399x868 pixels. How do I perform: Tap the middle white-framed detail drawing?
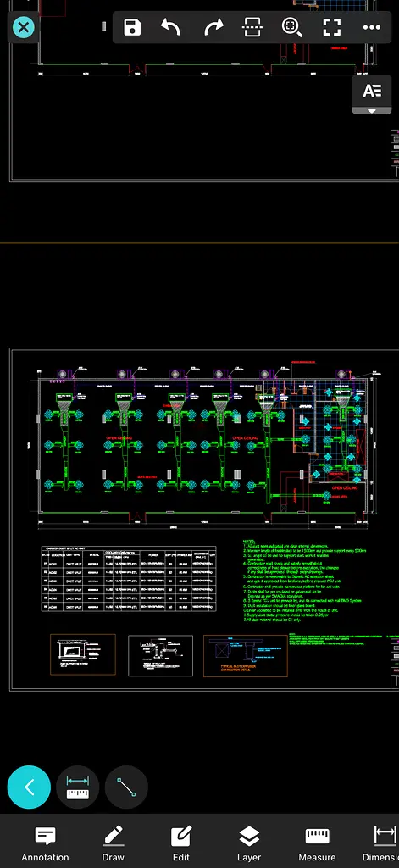pos(160,656)
